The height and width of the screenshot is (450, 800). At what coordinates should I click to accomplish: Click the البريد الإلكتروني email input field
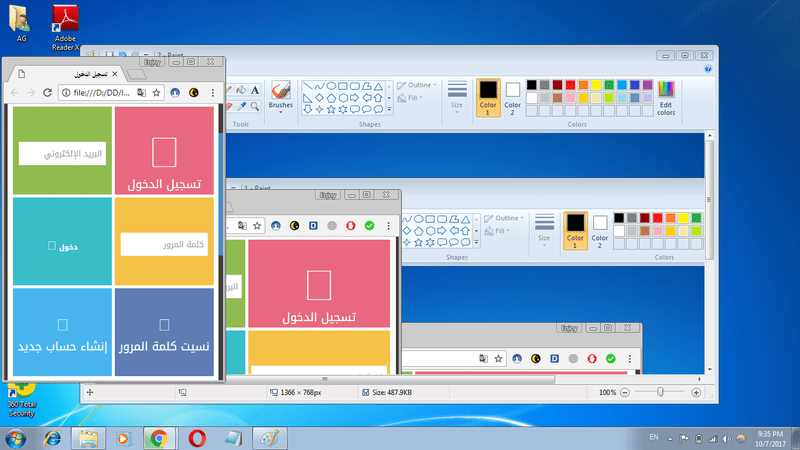tap(63, 153)
